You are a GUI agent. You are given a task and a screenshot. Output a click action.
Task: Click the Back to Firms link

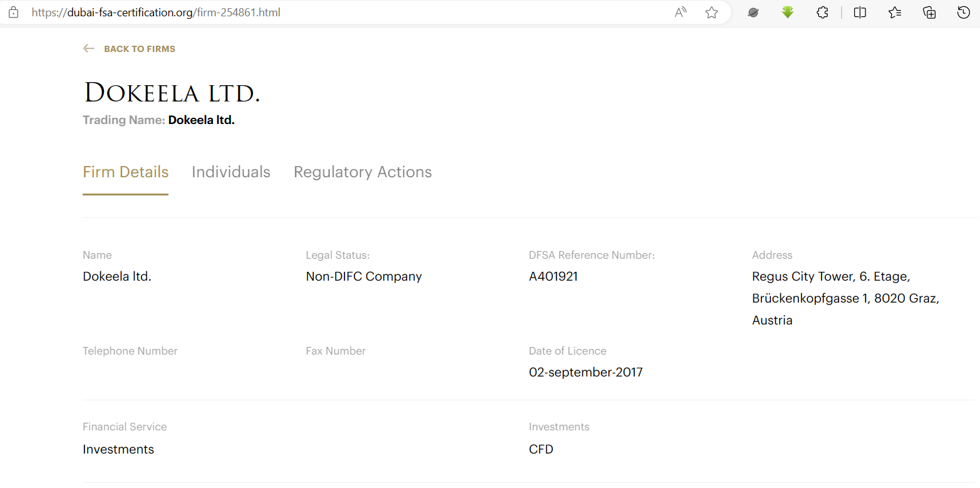pos(140,49)
